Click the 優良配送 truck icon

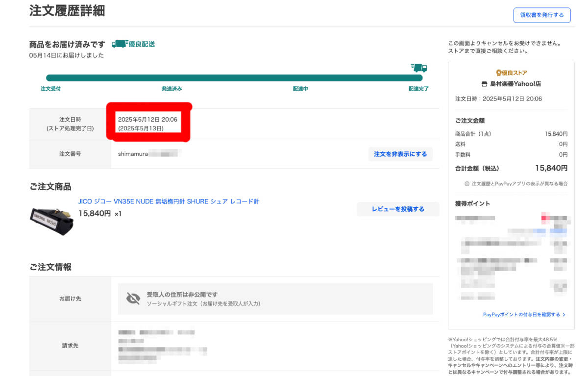tap(120, 44)
